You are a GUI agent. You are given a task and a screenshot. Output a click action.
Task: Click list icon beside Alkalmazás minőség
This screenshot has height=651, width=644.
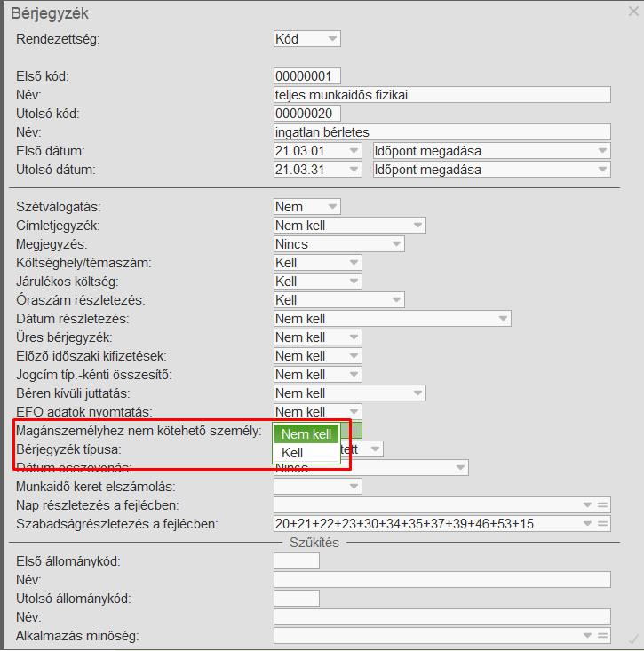point(602,636)
